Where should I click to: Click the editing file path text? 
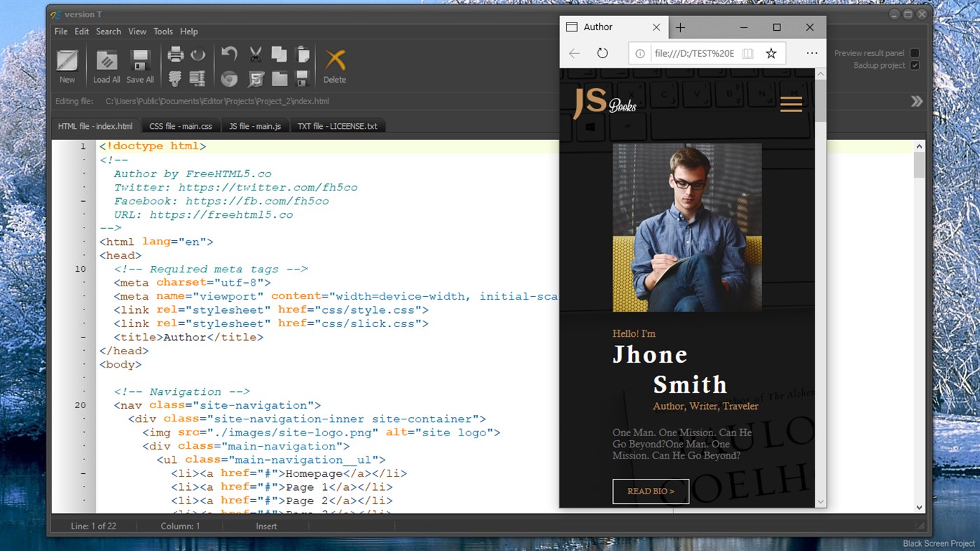tap(217, 102)
